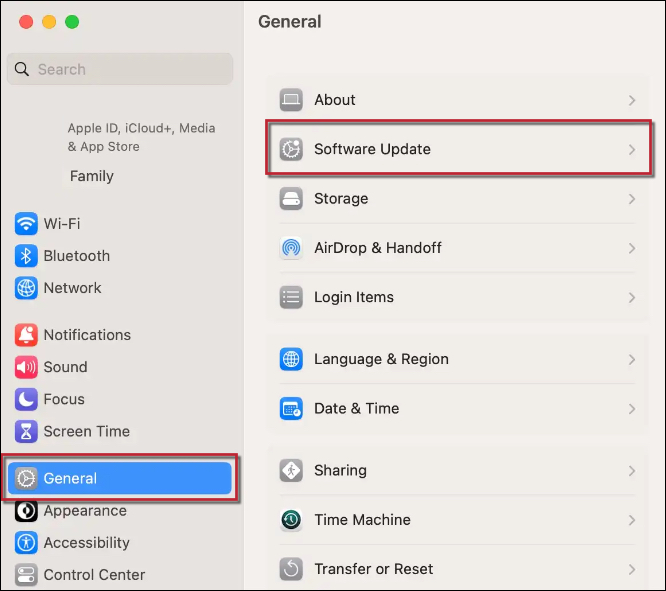Click the Wi-Fi icon in sidebar
The image size is (666, 591).
[x=26, y=223]
